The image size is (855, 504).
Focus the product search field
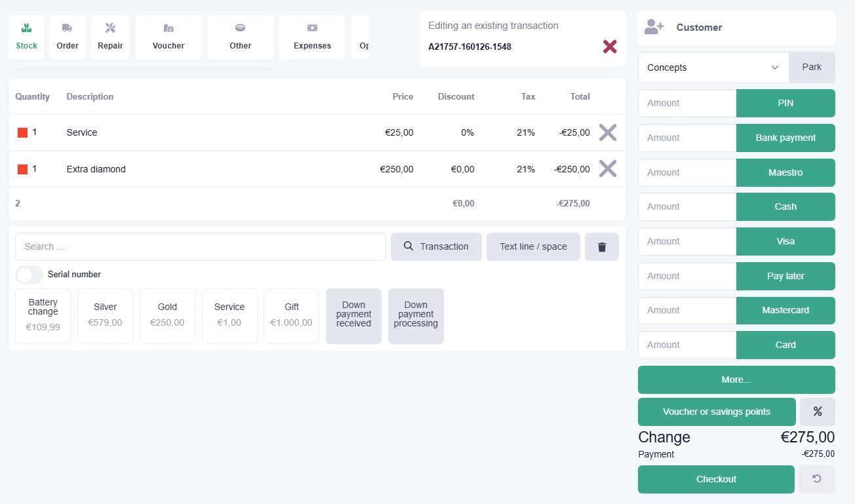200,247
